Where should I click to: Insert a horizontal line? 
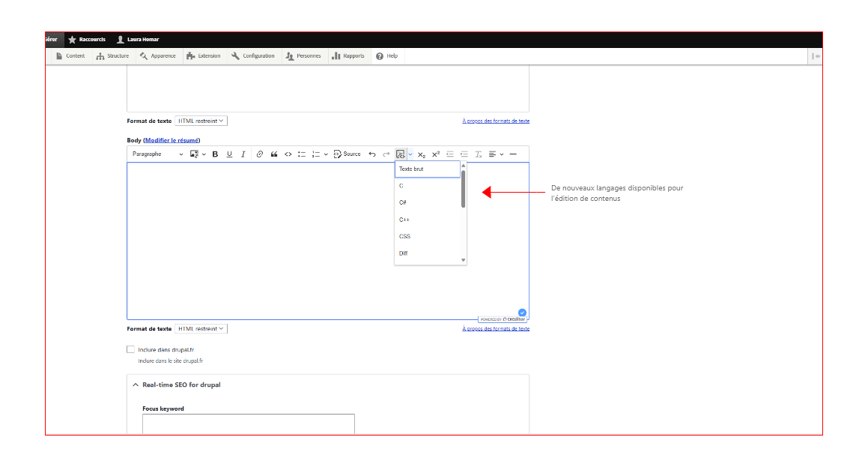[513, 154]
